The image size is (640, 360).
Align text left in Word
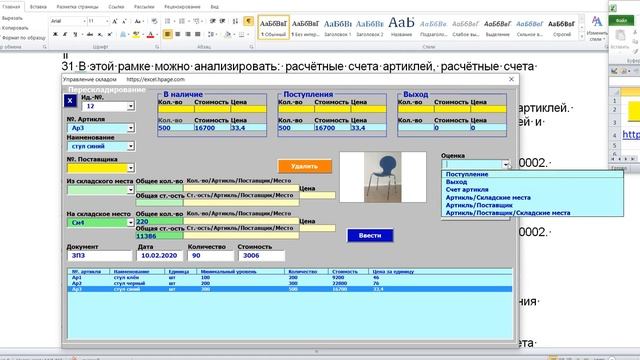coord(167,35)
